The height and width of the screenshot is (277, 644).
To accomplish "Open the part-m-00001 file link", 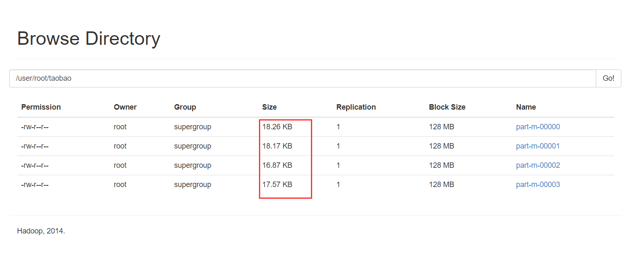I will [538, 146].
